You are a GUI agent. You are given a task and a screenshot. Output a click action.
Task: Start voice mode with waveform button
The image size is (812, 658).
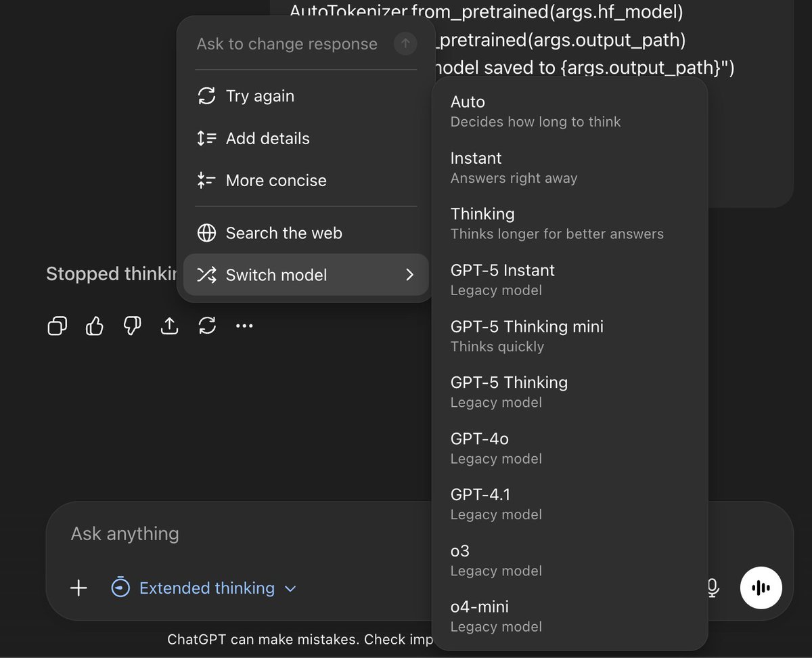761,588
